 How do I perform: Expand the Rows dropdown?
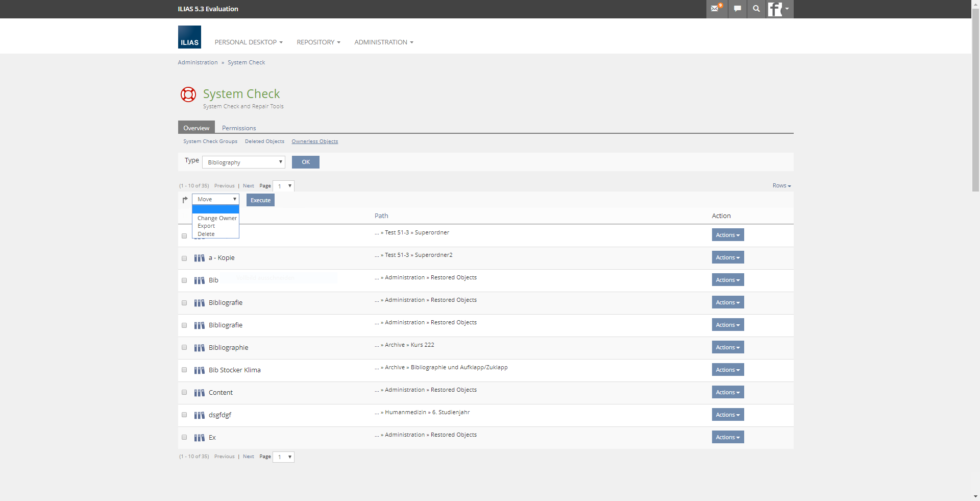click(781, 186)
